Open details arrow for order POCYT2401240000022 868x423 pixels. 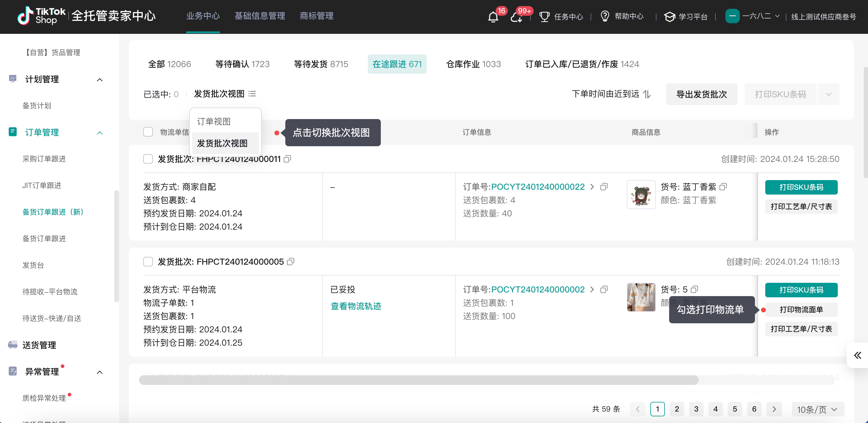pyautogui.click(x=592, y=187)
